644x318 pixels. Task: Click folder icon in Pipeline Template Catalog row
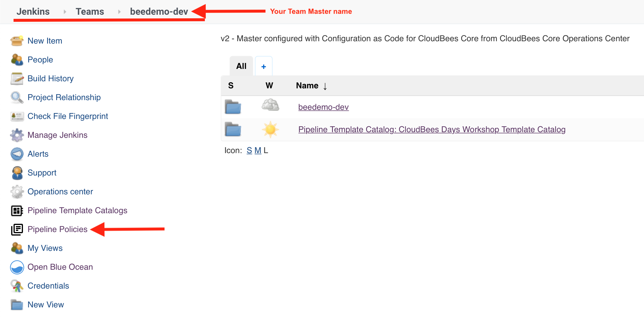tap(233, 129)
